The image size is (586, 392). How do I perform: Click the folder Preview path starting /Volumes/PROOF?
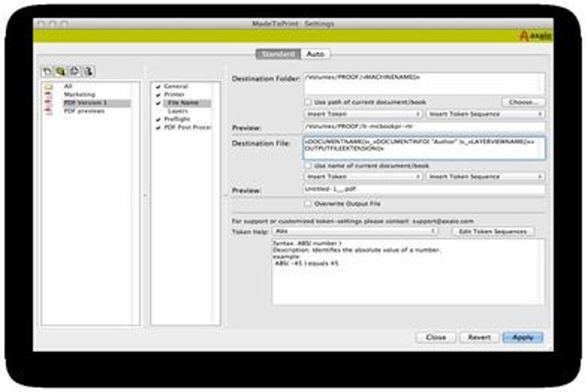[x=424, y=126]
